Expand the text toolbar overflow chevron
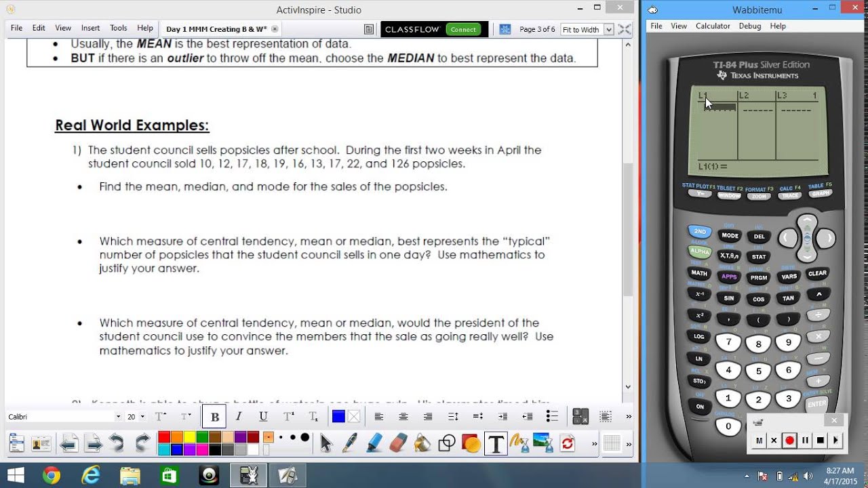The width and height of the screenshot is (868, 488). 629,417
